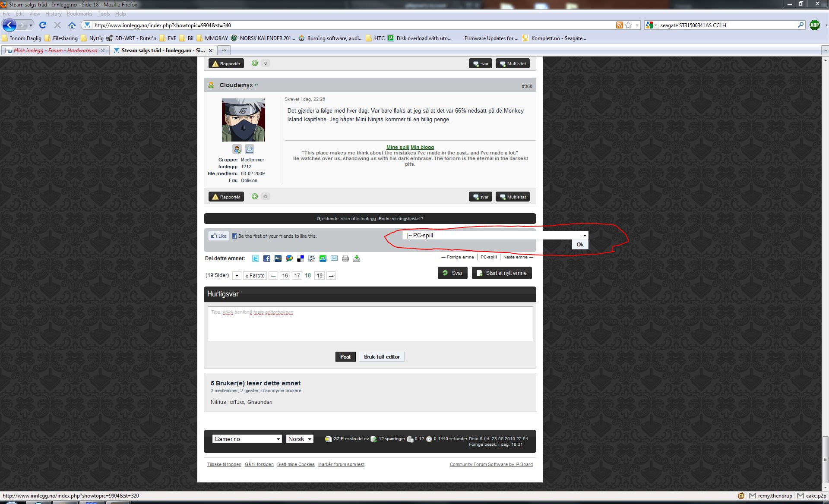View Cloudemyx's profile card icon

click(x=237, y=149)
